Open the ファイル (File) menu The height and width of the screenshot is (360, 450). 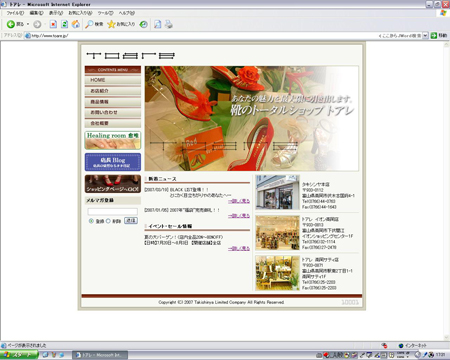(15, 13)
